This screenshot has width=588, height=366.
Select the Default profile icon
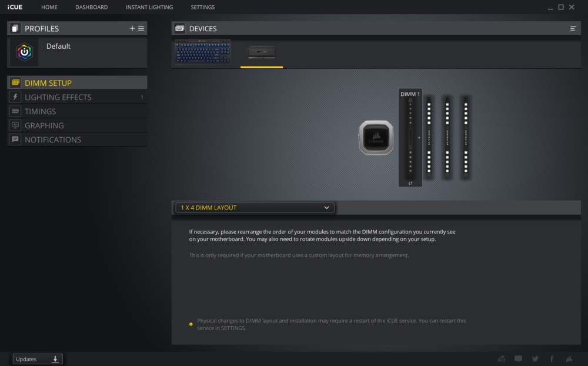pos(24,52)
